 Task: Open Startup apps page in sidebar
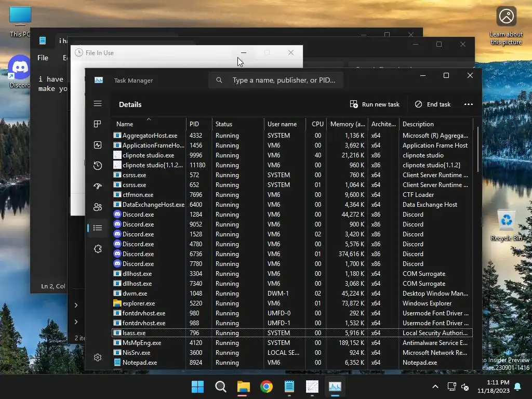pyautogui.click(x=98, y=187)
